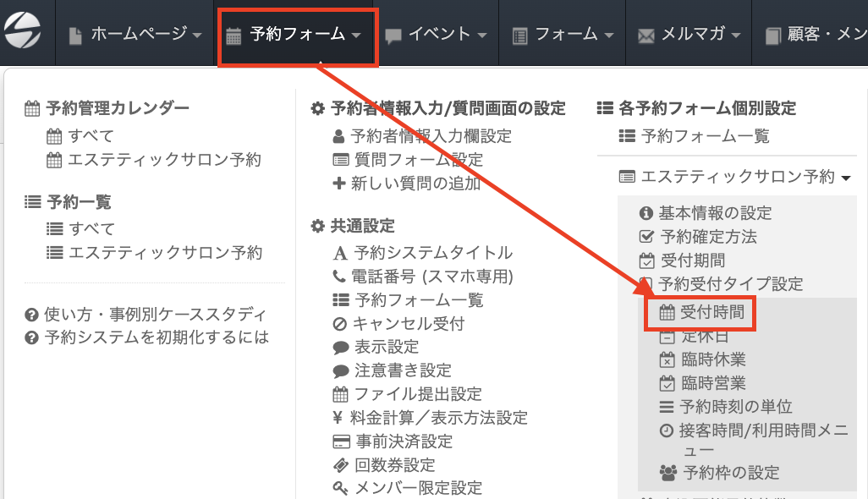Click the credit card icon for 事前決済設定
The image size is (868, 499).
click(x=341, y=441)
